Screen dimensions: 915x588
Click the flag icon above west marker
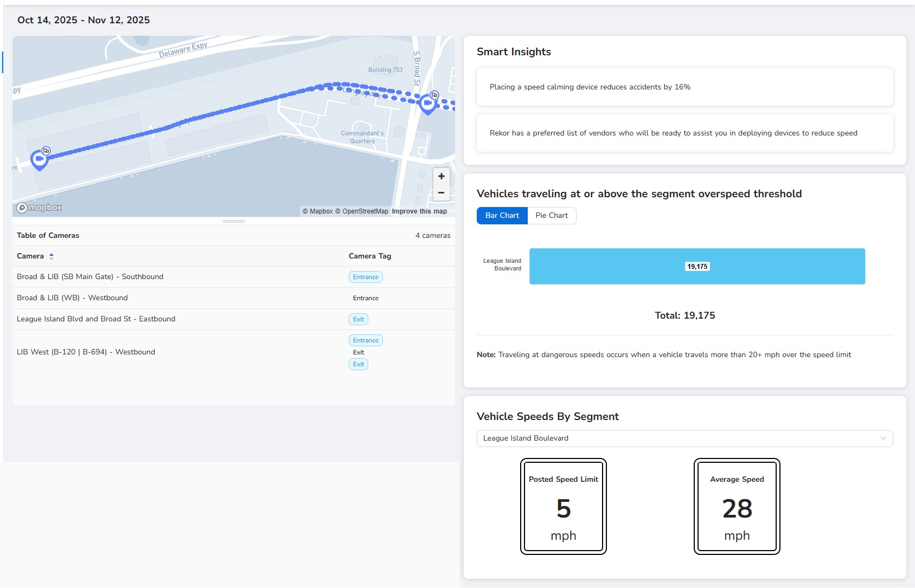(47, 151)
